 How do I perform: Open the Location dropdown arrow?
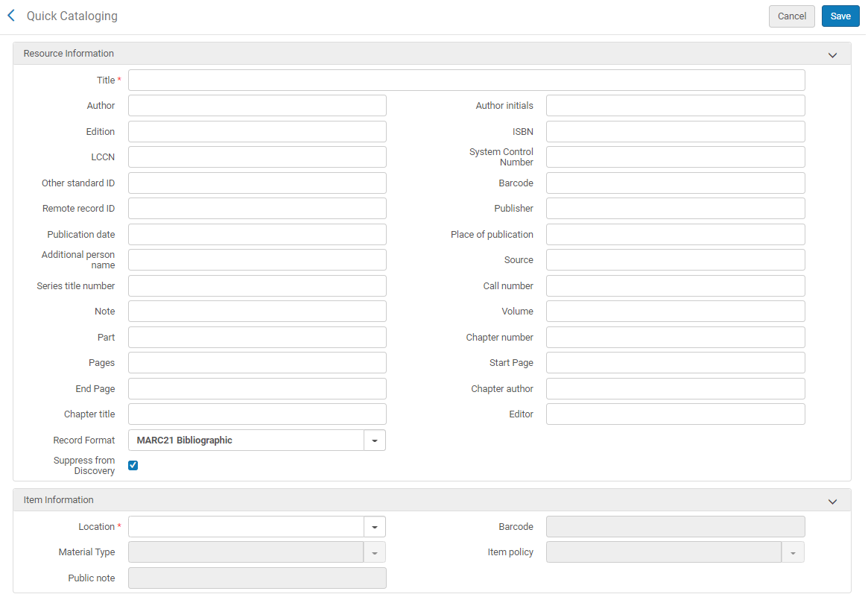click(374, 527)
